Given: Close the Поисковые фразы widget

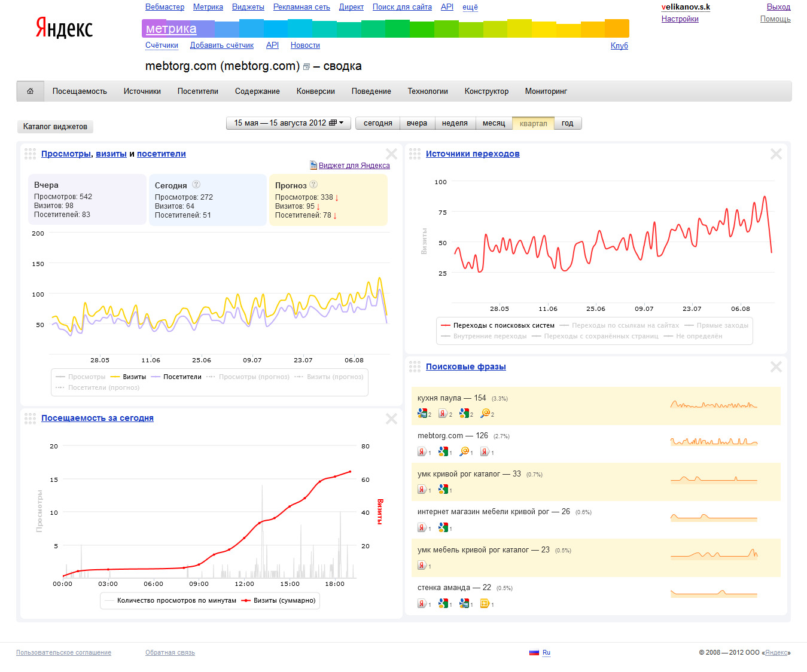Looking at the screenshot, I should tap(776, 367).
